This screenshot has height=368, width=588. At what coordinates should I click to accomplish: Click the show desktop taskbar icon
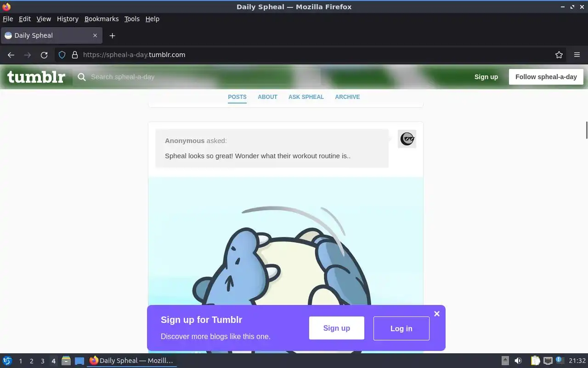(79, 361)
